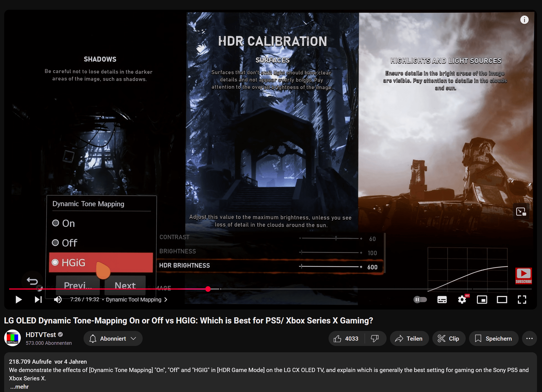Viewport: 542px width, 392px height.
Task: Expand the Dynamic Tool Mapping chapter chevron
Action: click(x=166, y=300)
